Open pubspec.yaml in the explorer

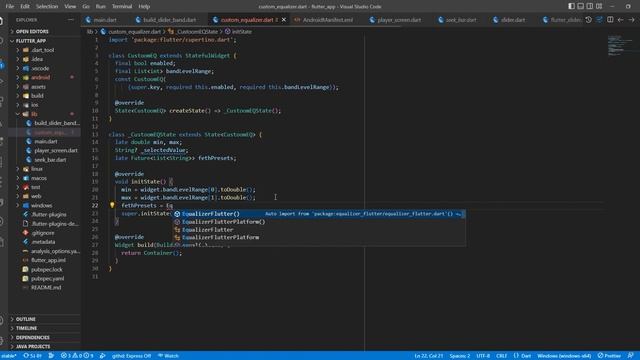(x=47, y=278)
